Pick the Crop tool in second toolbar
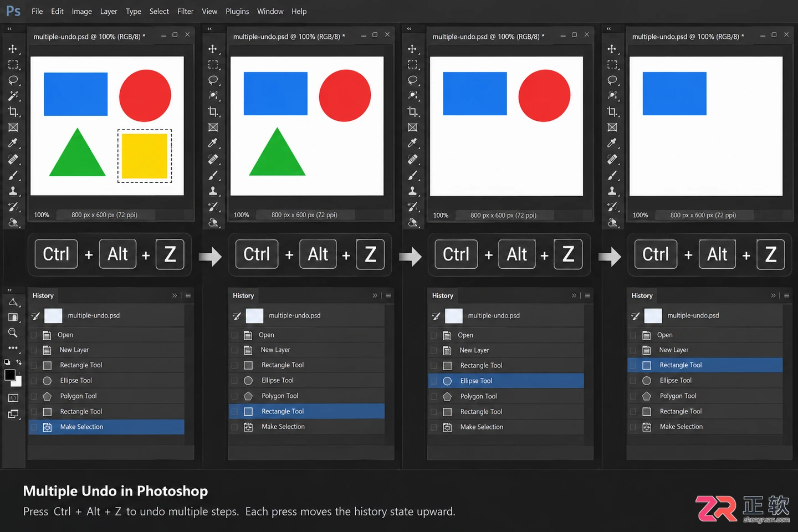This screenshot has width=798, height=532. tap(213, 111)
